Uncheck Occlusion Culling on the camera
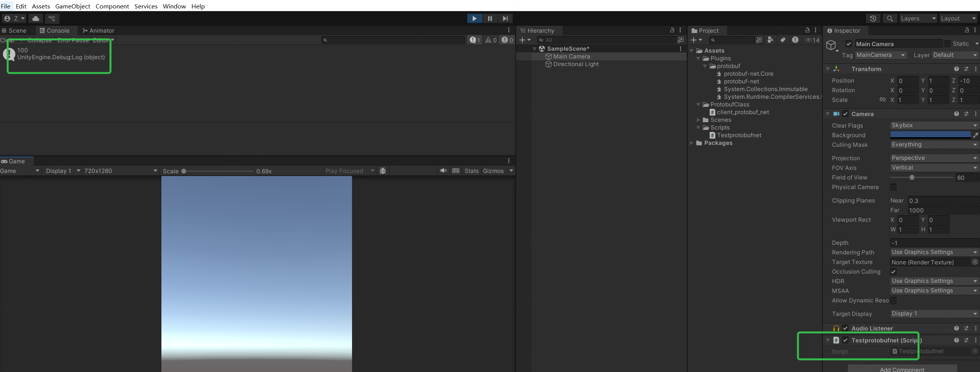 click(x=894, y=272)
